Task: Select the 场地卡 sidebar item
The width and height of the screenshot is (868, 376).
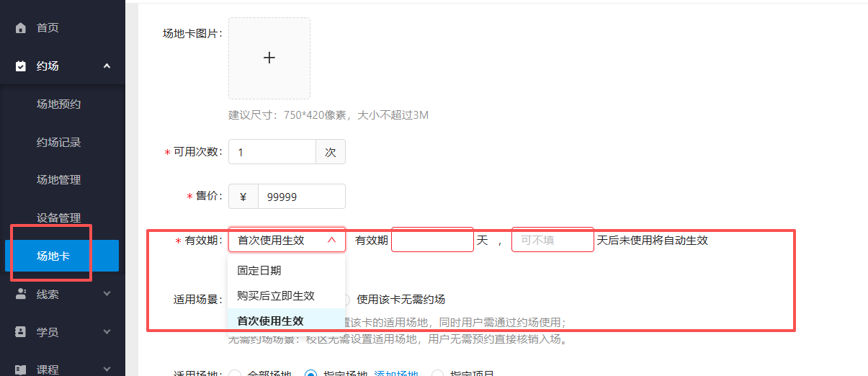Action: [62, 256]
